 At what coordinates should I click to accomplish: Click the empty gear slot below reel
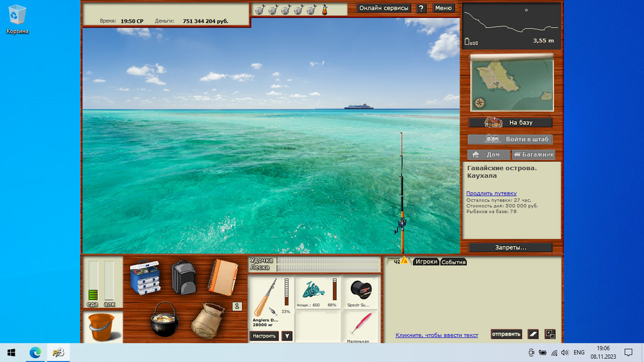pos(317,327)
